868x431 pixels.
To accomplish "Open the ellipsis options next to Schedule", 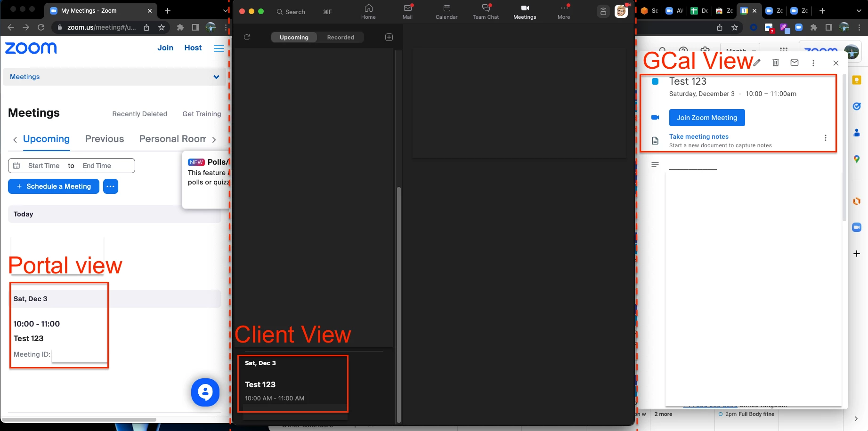I will [x=111, y=186].
